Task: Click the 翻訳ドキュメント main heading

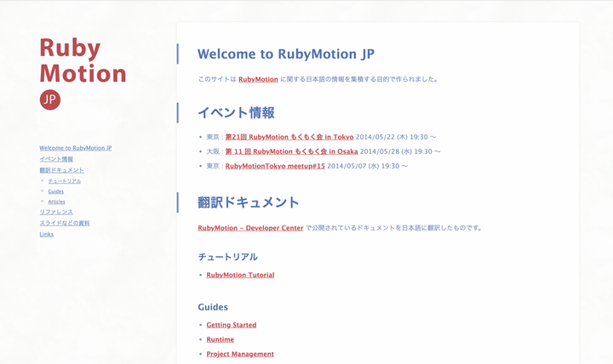Action: (x=249, y=202)
